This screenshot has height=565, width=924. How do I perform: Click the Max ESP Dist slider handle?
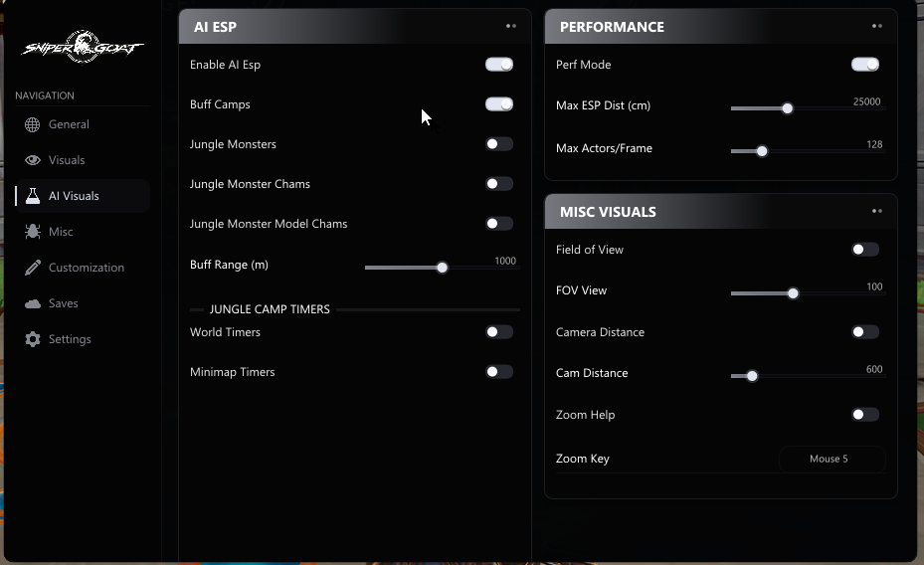pyautogui.click(x=788, y=109)
